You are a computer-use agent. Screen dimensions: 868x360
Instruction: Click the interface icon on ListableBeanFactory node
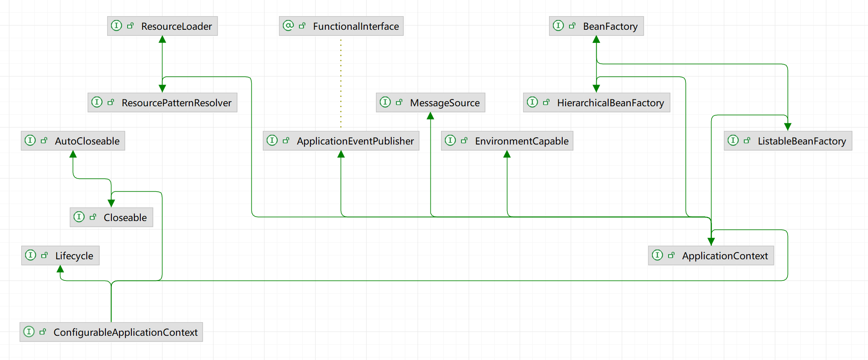point(733,140)
